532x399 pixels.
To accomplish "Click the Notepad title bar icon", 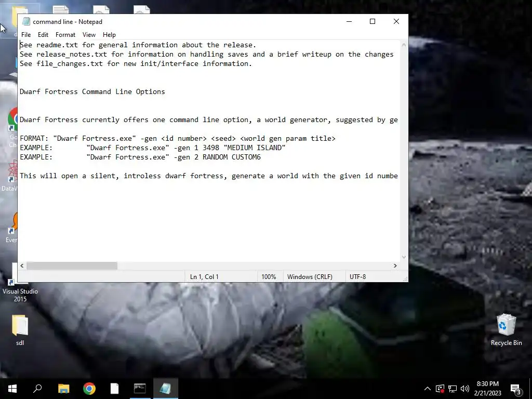I will point(26,21).
